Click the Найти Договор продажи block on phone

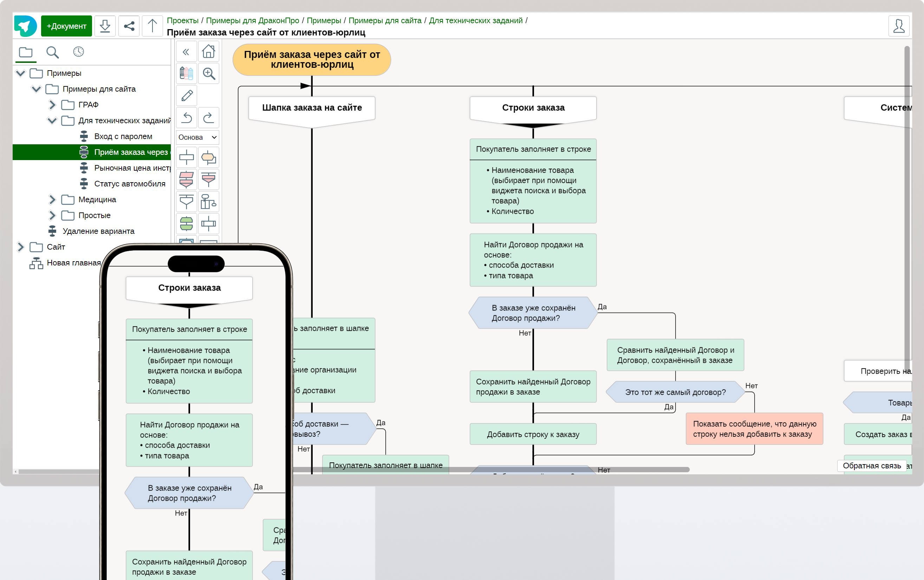(x=189, y=440)
